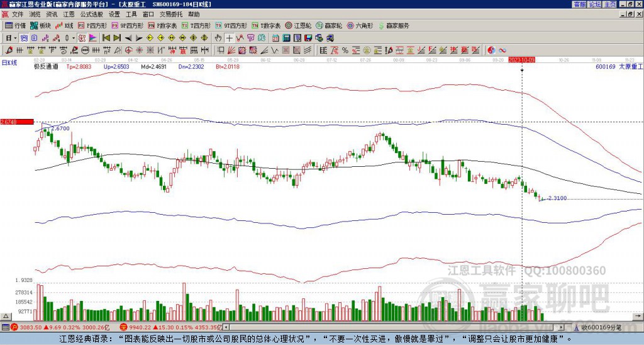Click the Bt=2.0118 value

(228, 66)
